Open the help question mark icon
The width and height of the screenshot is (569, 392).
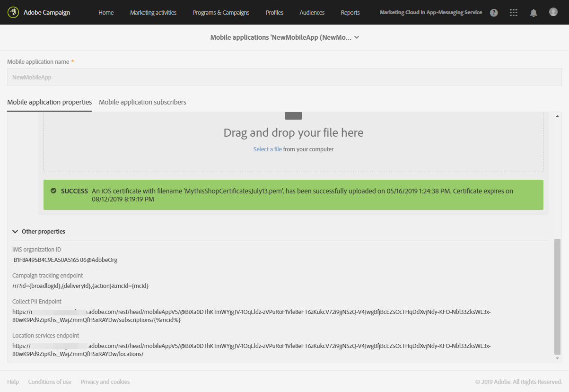tap(494, 13)
